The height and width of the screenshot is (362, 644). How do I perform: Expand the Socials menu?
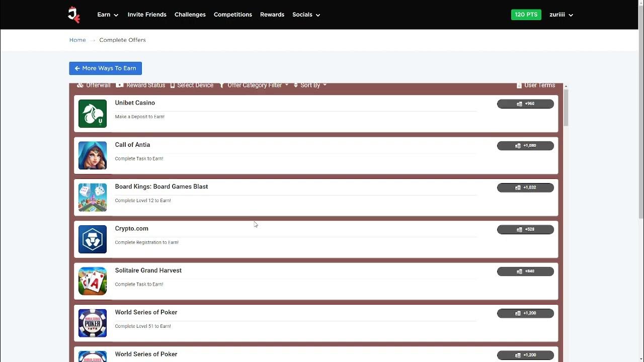[x=306, y=15]
